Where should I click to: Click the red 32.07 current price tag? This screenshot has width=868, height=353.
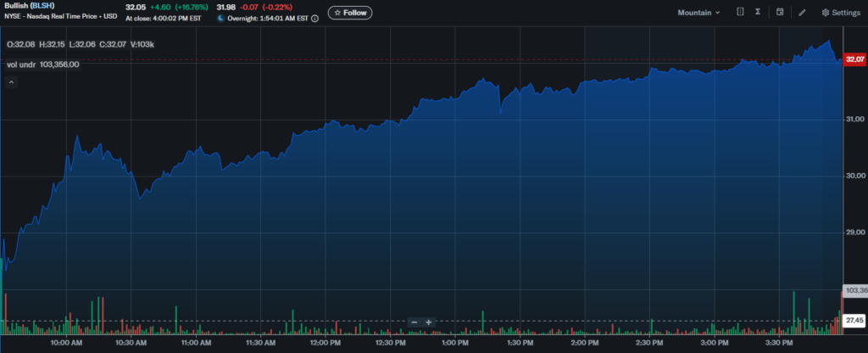pos(855,59)
